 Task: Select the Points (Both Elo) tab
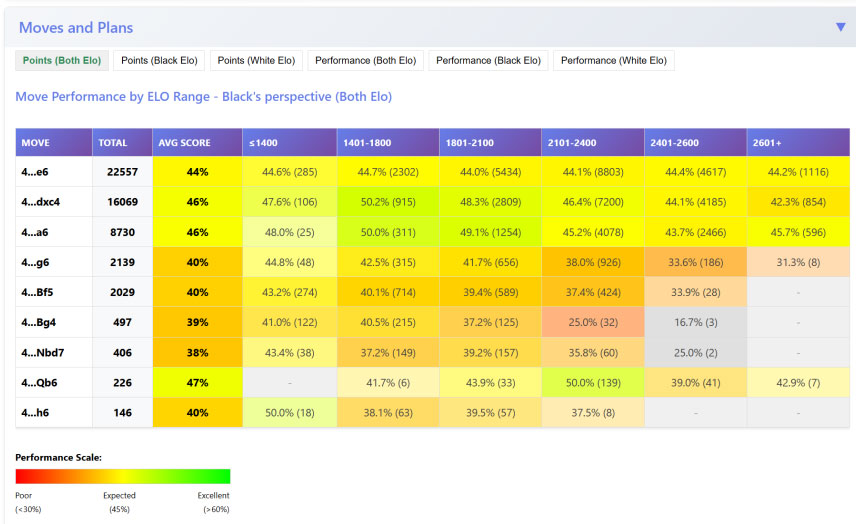pos(62,61)
